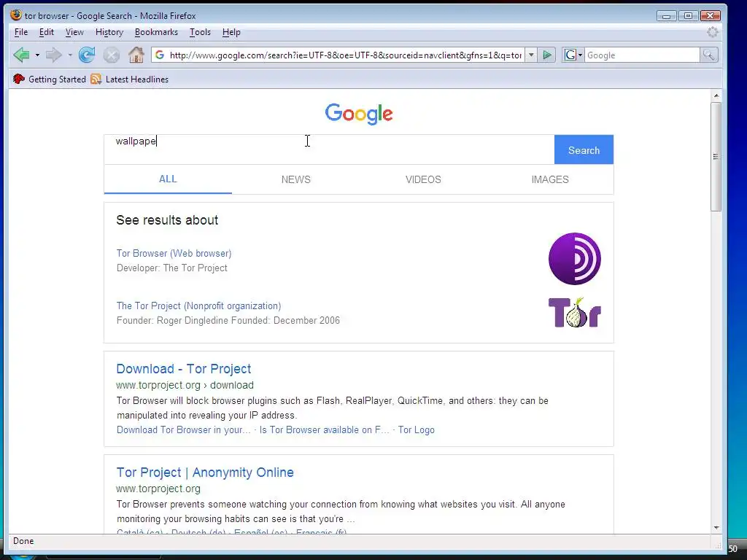
Task: Open the search engine selector dropdown
Action: click(580, 55)
